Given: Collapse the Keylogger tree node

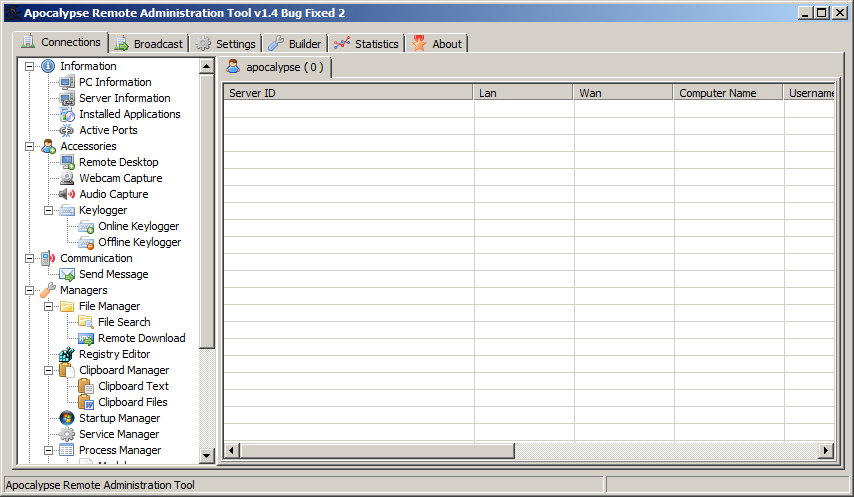Looking at the screenshot, I should click(x=49, y=210).
